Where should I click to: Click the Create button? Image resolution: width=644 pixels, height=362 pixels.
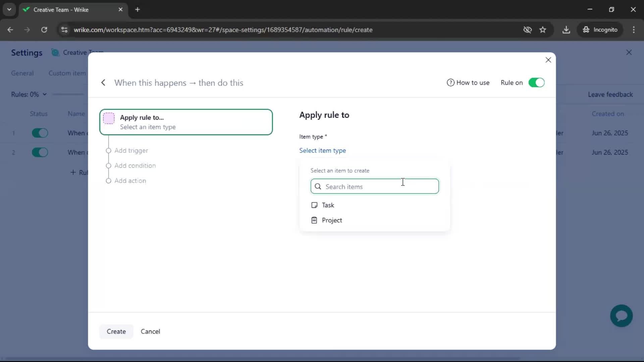click(116, 331)
